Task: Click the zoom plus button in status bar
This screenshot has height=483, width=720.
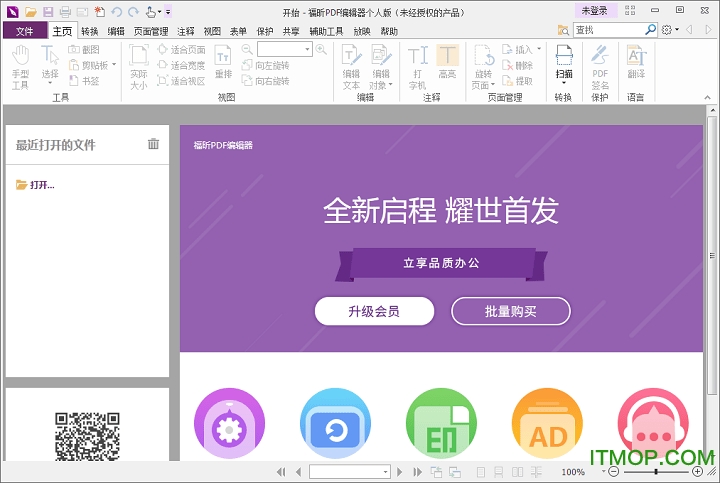Action: click(x=697, y=472)
